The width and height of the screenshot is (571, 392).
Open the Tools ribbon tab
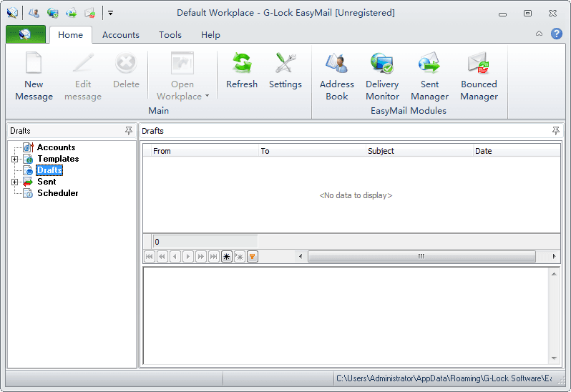pos(170,35)
